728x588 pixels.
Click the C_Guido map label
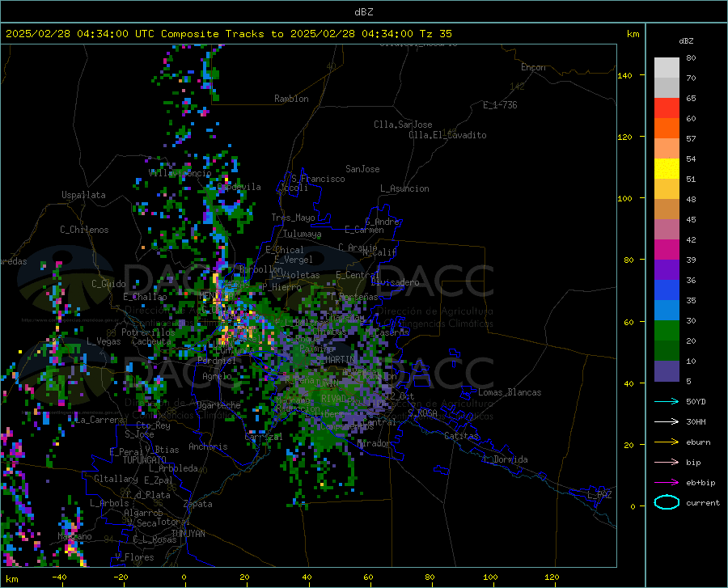108,284
